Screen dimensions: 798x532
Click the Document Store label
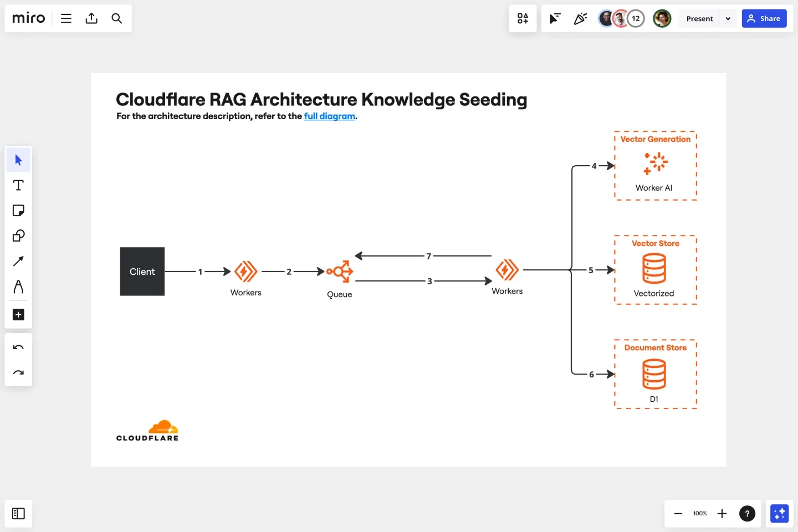(x=656, y=347)
